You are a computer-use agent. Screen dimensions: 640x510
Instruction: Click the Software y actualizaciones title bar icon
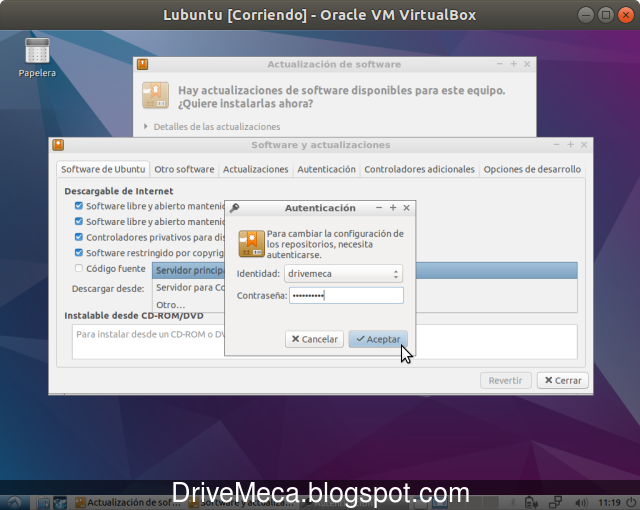[x=58, y=145]
